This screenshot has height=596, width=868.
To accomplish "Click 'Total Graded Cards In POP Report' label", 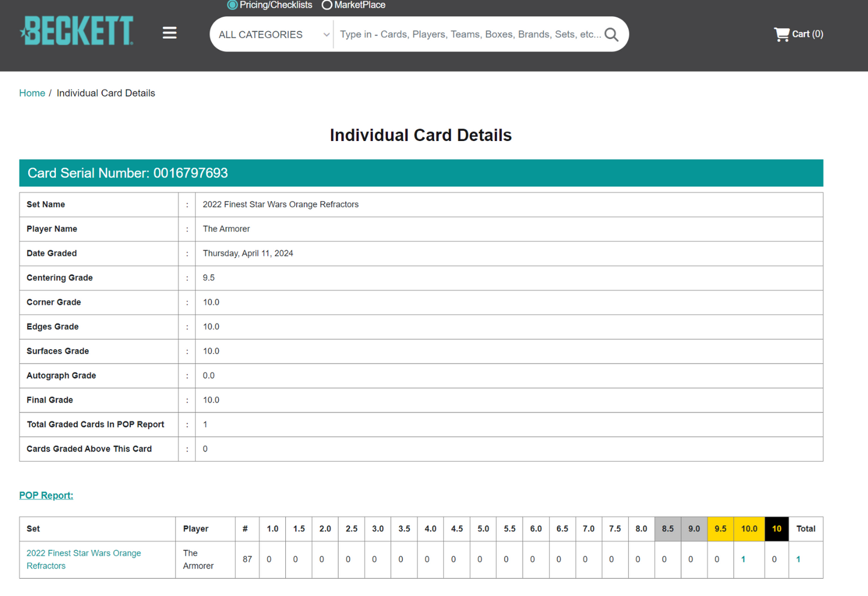I will click(96, 424).
